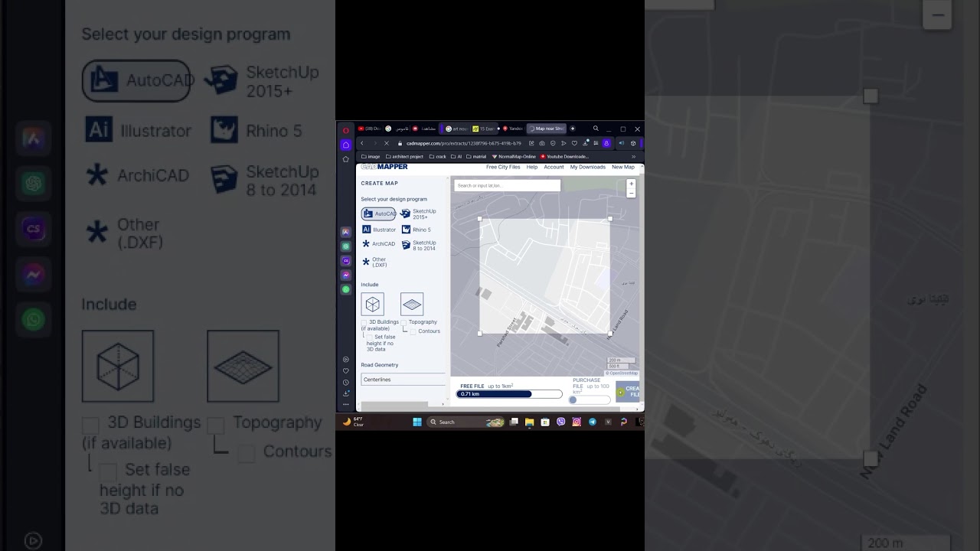980x551 pixels.
Task: Open the Telegram taskbar app
Action: click(x=592, y=422)
